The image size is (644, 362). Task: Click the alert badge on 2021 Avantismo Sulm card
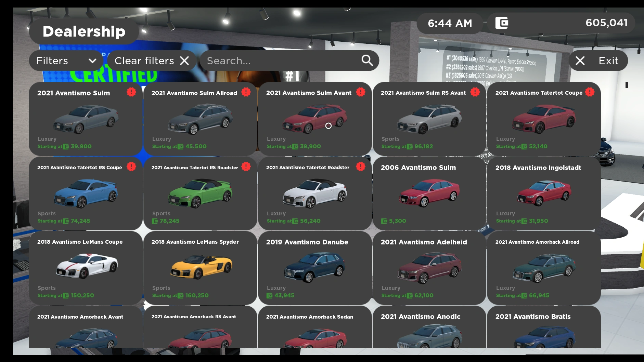(131, 92)
